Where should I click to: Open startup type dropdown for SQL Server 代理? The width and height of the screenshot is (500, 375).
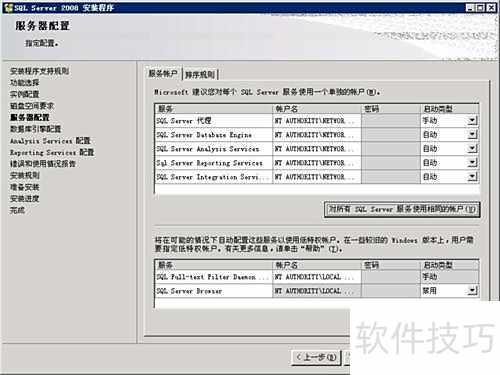click(x=472, y=121)
